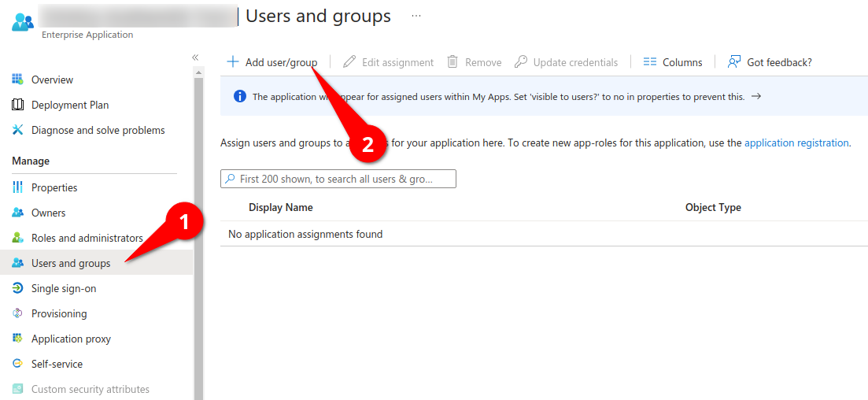Go to Users and groups
The height and width of the screenshot is (400, 868).
71,263
